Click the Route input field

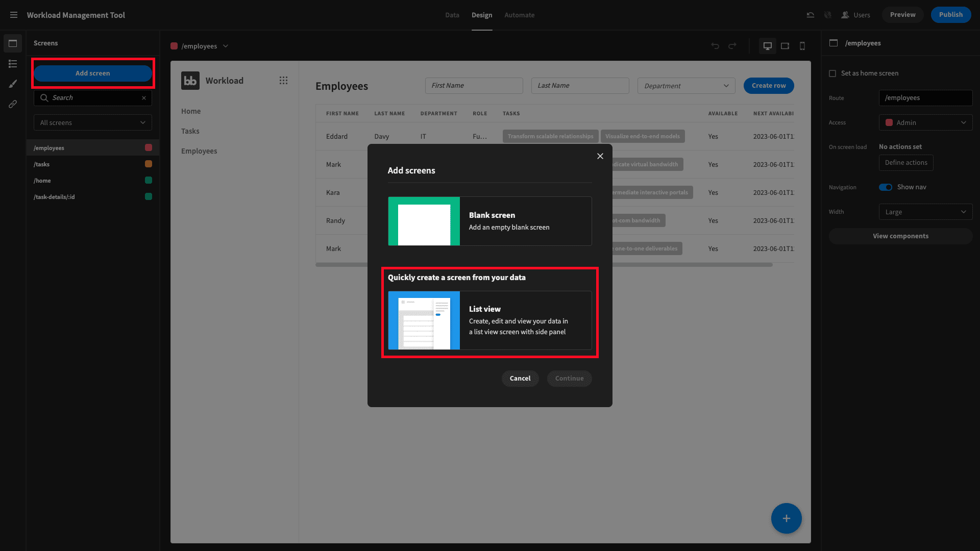[925, 98]
